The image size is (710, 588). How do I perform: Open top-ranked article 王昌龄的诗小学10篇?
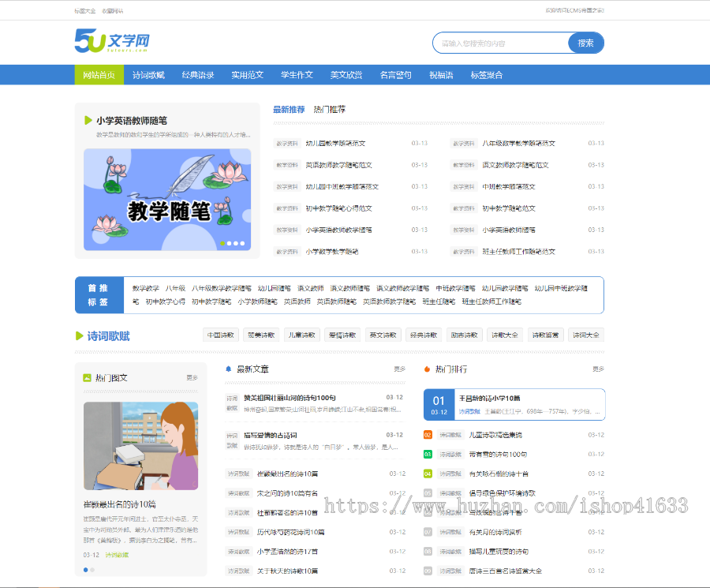(x=490, y=399)
